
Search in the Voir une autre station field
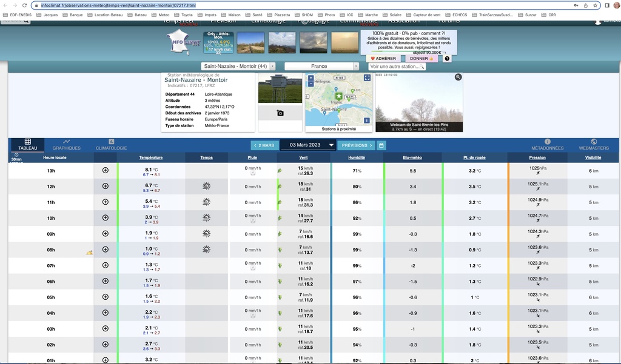[397, 67]
